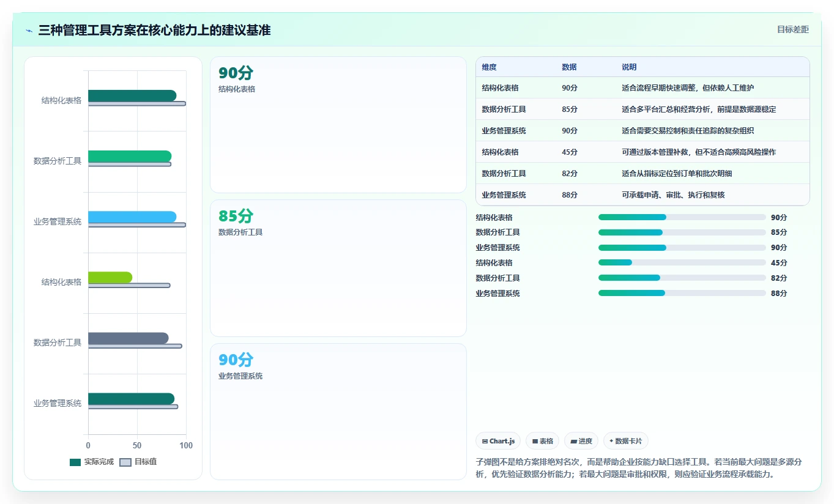The image size is (834, 504).
Task: Click the 85分 cell in the table's 数据 column
Action: point(569,109)
